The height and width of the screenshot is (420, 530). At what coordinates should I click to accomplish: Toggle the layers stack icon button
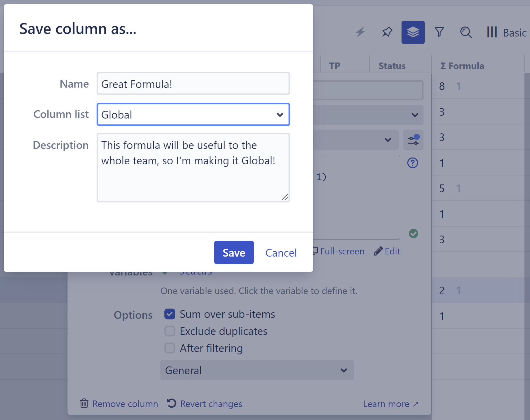(x=413, y=32)
